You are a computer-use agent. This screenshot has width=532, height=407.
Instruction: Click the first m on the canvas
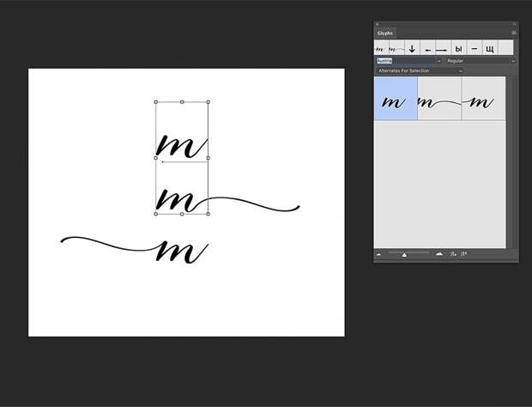pos(182,146)
